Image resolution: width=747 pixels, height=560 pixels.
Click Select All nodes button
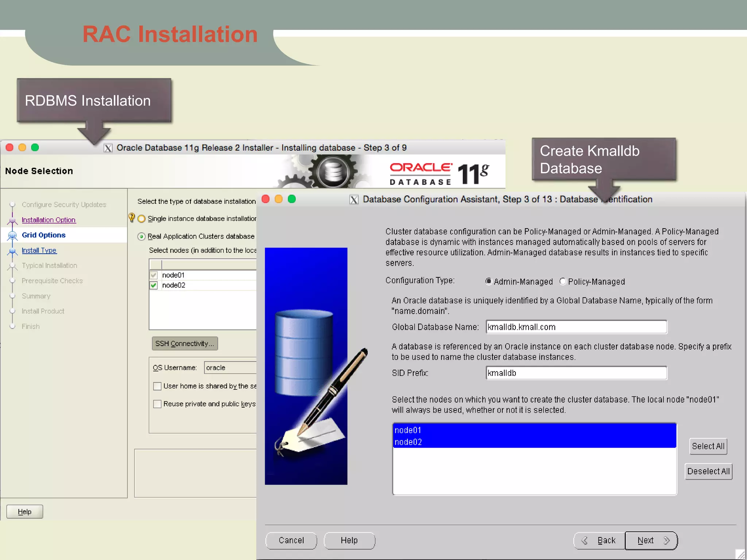click(708, 446)
